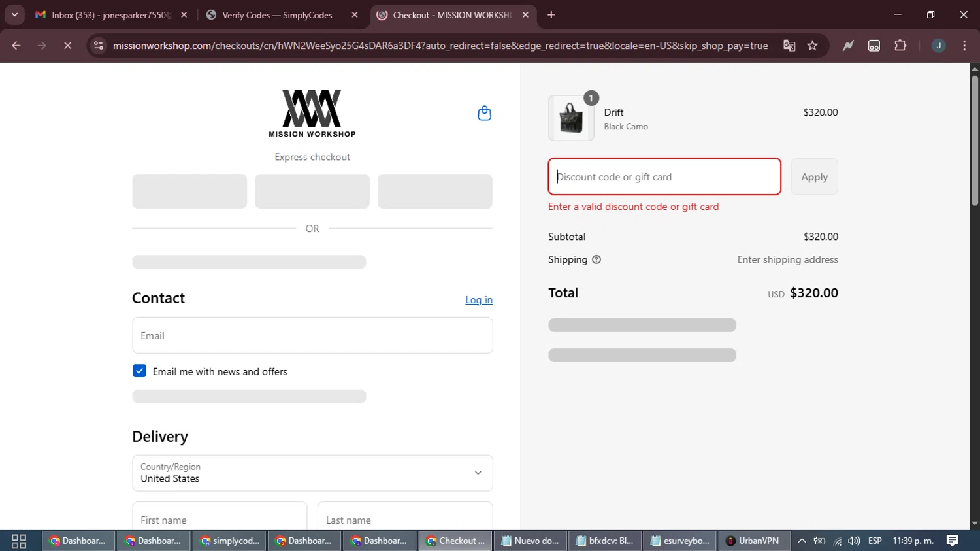Click the Windows Task View icon

(x=19, y=541)
